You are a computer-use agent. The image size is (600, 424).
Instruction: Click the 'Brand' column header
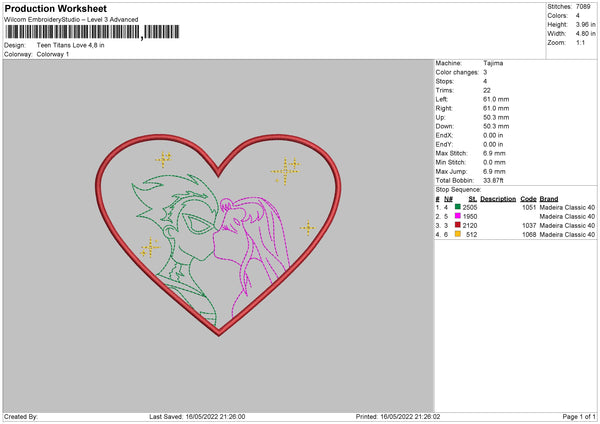point(549,199)
